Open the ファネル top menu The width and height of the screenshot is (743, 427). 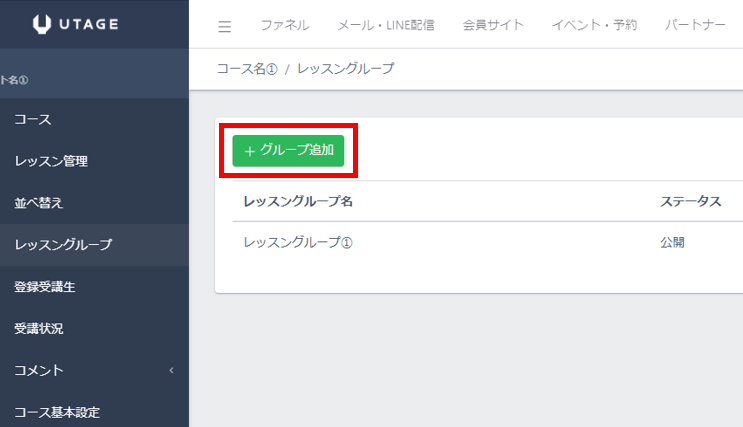point(284,25)
